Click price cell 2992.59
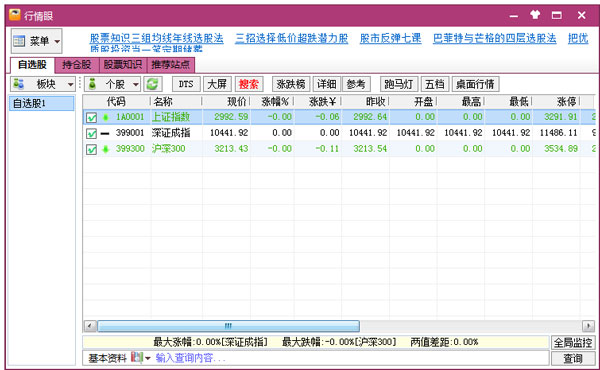Screen dimensions: 600x370 point(231,117)
